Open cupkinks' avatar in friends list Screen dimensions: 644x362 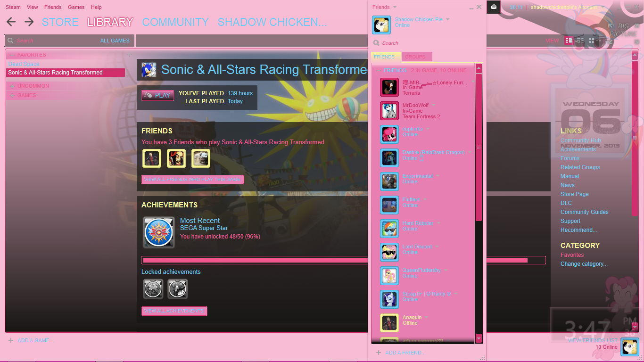(x=389, y=134)
